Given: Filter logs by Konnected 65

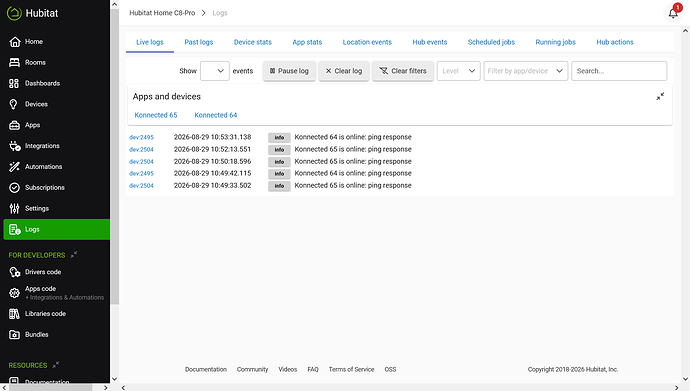Looking at the screenshot, I should click(x=156, y=115).
